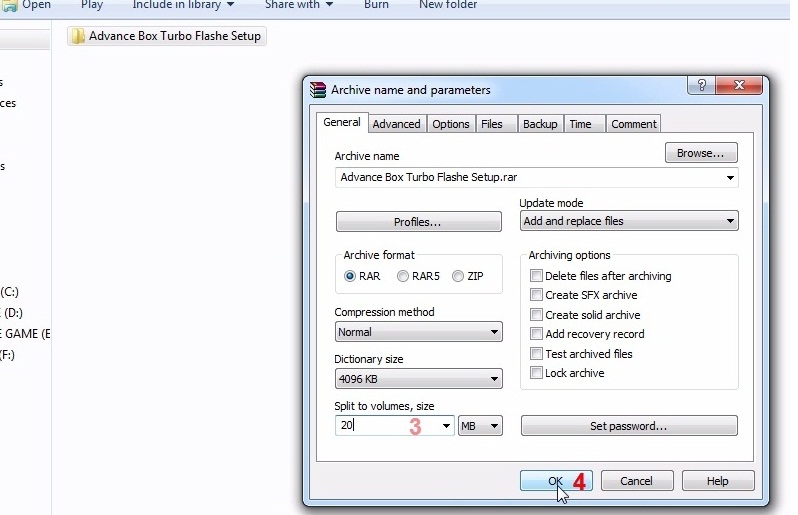The height and width of the screenshot is (515, 798).
Task: Click the Help button
Action: [x=718, y=481]
